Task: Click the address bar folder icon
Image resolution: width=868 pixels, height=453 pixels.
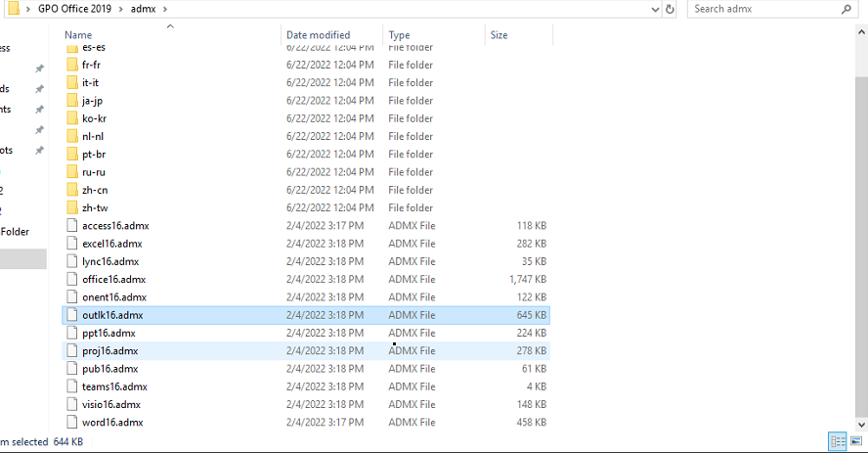Action: (14, 8)
